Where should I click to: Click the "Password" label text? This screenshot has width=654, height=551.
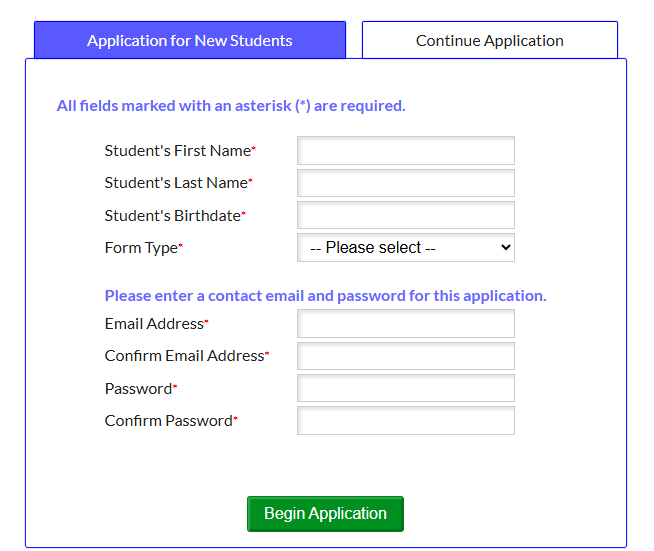138,388
